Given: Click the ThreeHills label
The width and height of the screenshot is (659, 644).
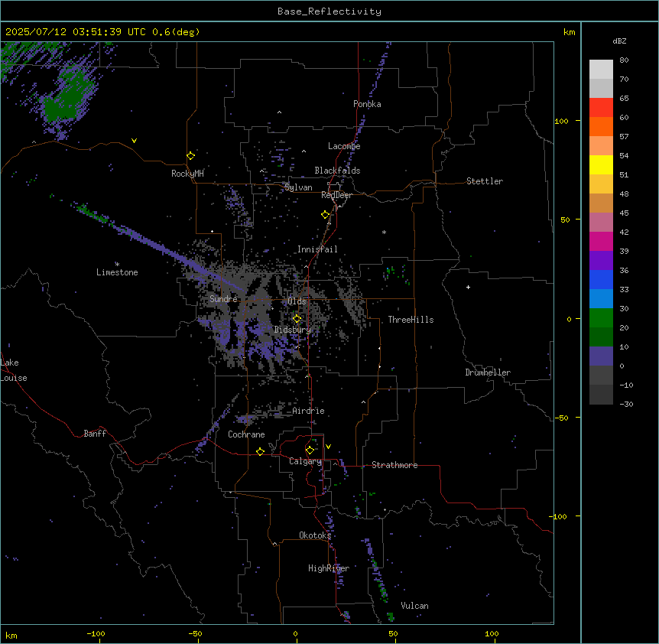Looking at the screenshot, I should tap(411, 320).
